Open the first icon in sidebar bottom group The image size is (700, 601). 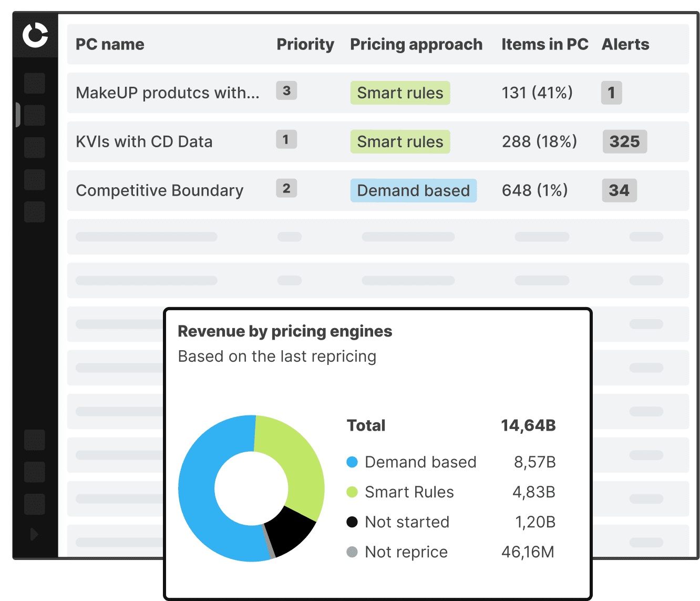coord(34,440)
